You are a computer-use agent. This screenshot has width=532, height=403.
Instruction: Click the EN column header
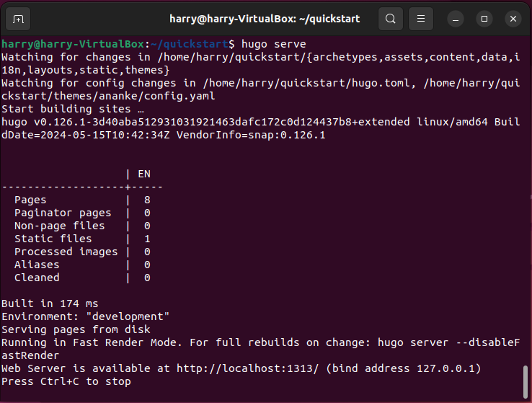tap(144, 174)
